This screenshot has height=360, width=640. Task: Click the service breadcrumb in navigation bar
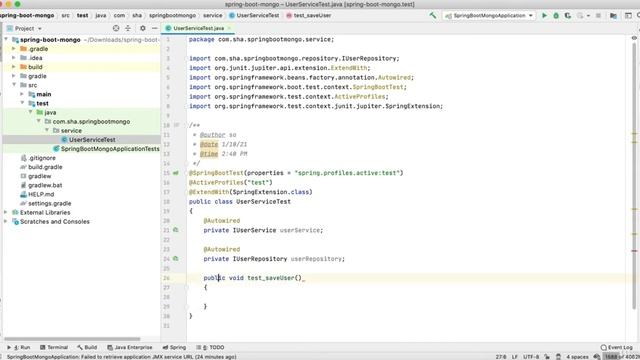pyautogui.click(x=213, y=16)
